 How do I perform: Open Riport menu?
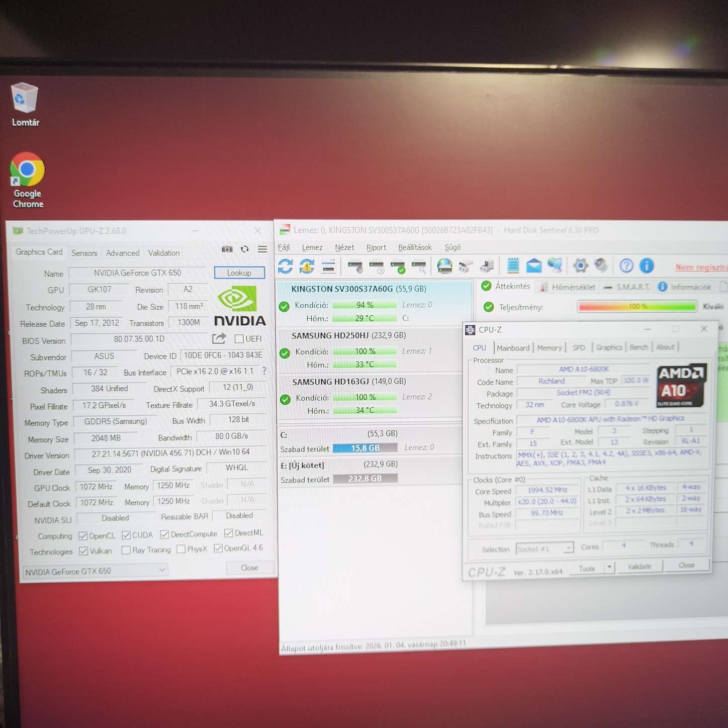tap(376, 247)
